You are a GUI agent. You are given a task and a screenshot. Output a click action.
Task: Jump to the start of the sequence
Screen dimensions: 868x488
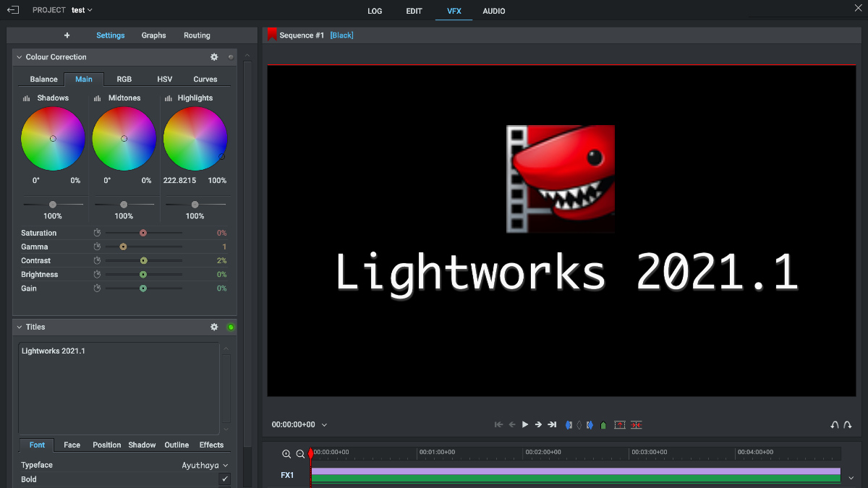[x=499, y=424]
